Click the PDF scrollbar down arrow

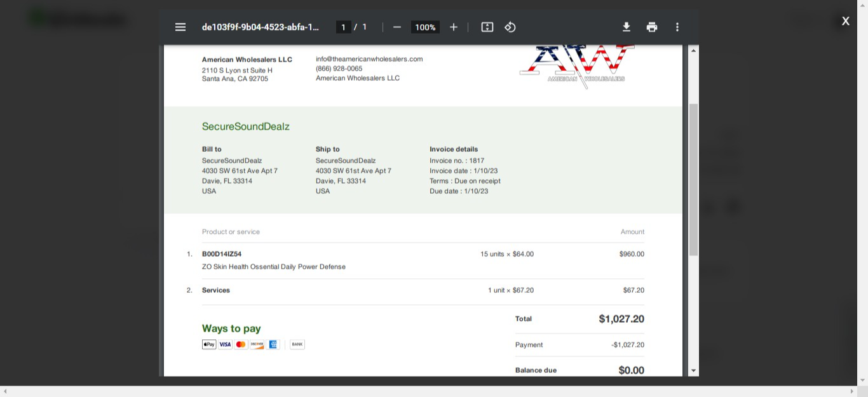693,370
